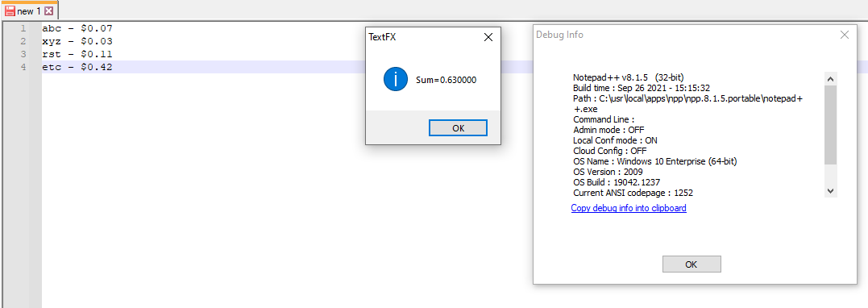Click the 'Path : C:\usr\local\apps' line
This screenshot has height=308, width=868.
pos(688,103)
